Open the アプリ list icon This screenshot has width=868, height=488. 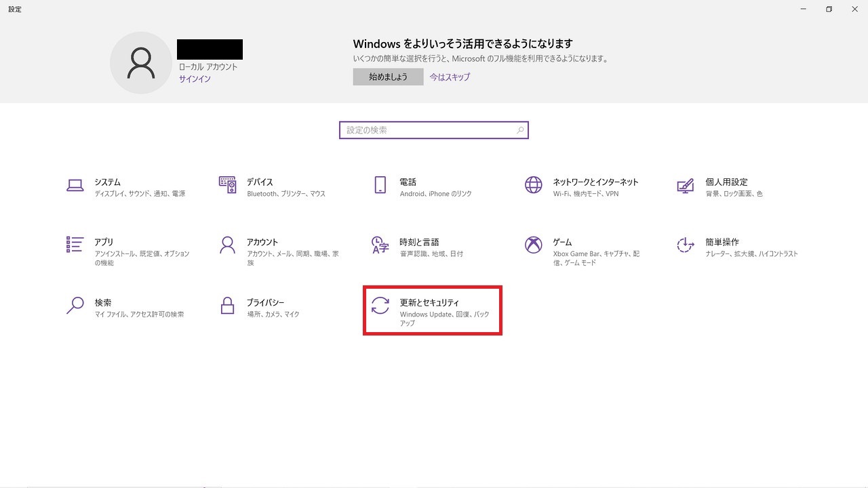coord(75,244)
